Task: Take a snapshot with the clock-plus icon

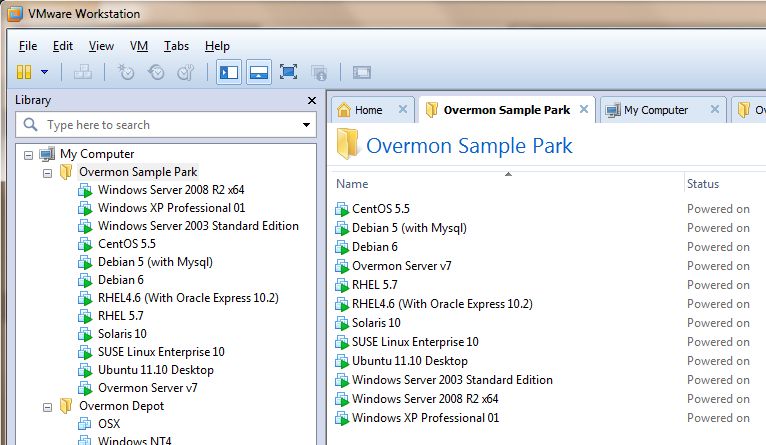Action: coord(126,72)
